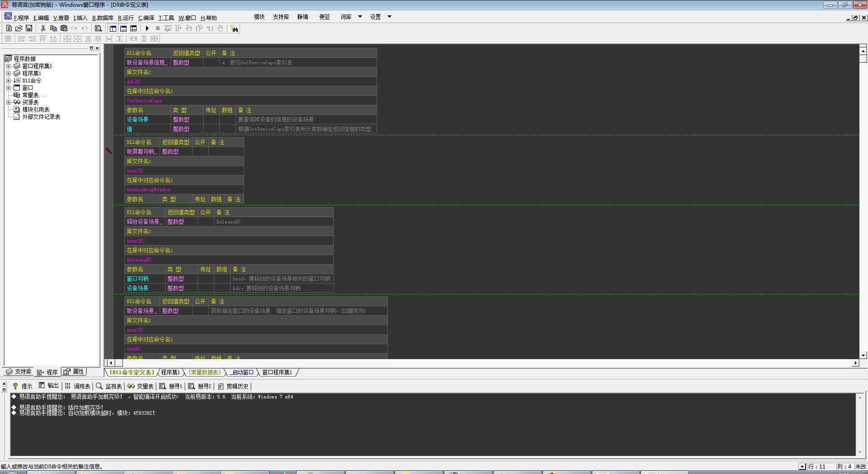Open the V.查看 menu
868x474 pixels.
pos(61,18)
